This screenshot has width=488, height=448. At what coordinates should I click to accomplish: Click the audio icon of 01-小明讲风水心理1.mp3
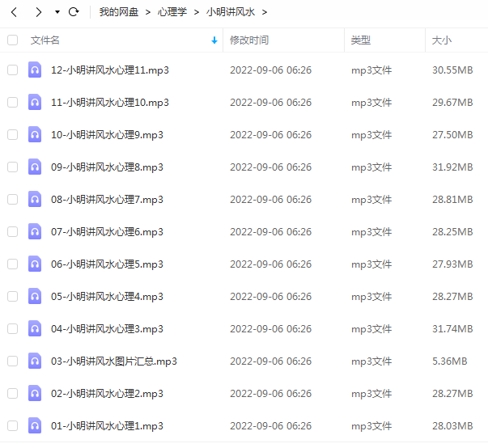35,425
